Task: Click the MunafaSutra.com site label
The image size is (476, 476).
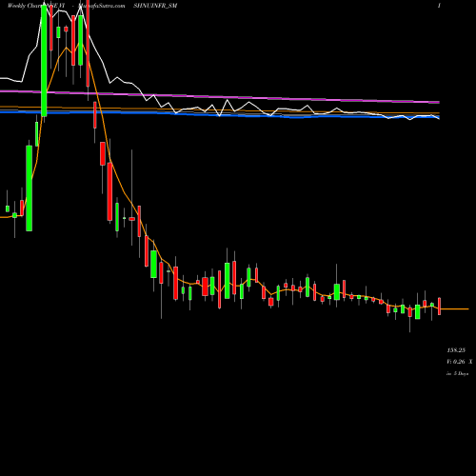Action: pyautogui.click(x=102, y=6)
